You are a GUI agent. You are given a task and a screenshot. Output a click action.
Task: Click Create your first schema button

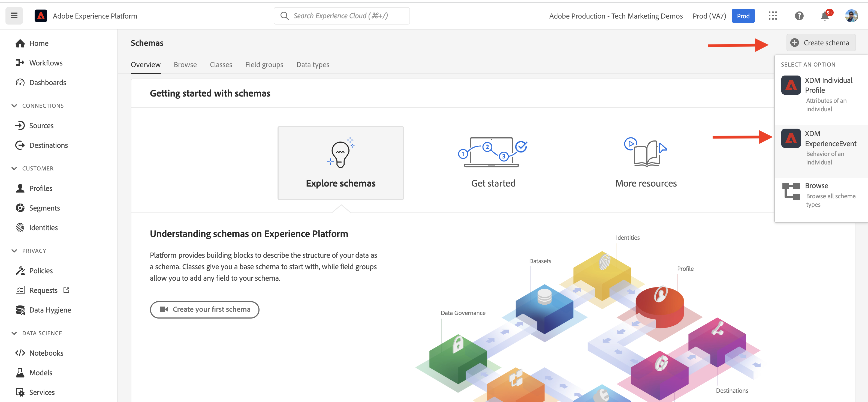204,309
